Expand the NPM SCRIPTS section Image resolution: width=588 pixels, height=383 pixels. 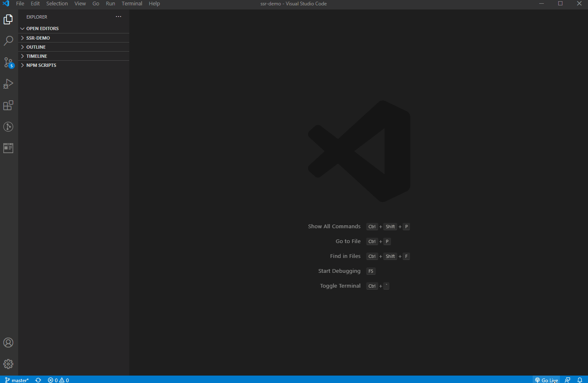coord(73,65)
